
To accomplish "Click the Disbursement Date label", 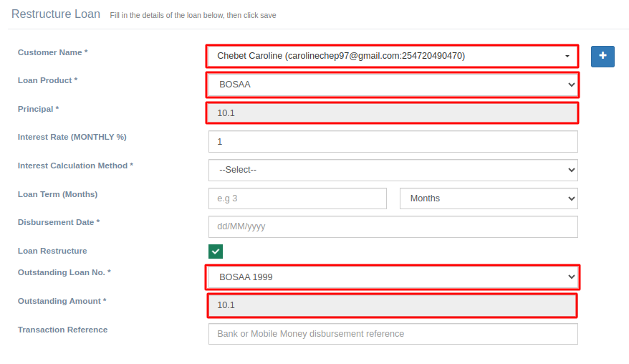I will point(58,222).
